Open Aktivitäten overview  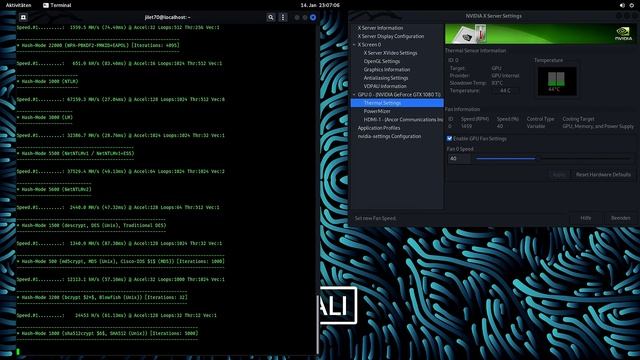[x=18, y=5]
